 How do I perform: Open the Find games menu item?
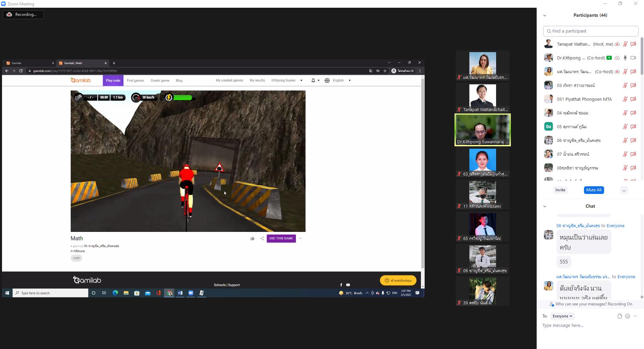[135, 81]
